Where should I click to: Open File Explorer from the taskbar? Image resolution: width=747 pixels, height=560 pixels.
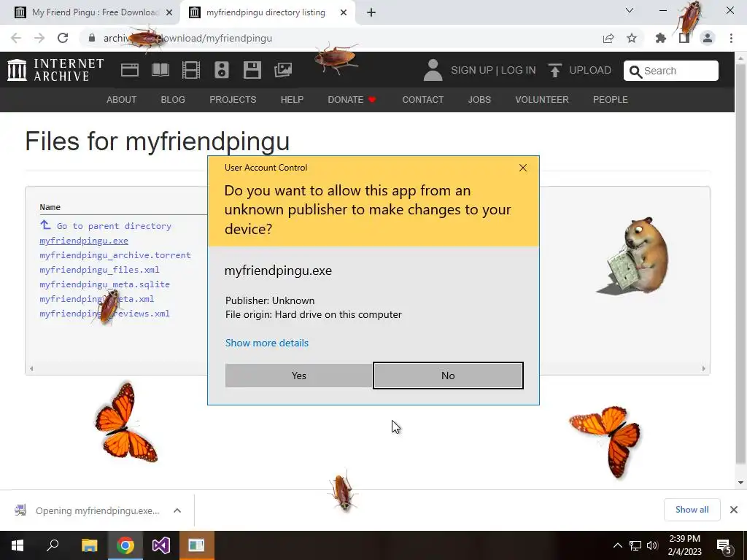point(89,545)
